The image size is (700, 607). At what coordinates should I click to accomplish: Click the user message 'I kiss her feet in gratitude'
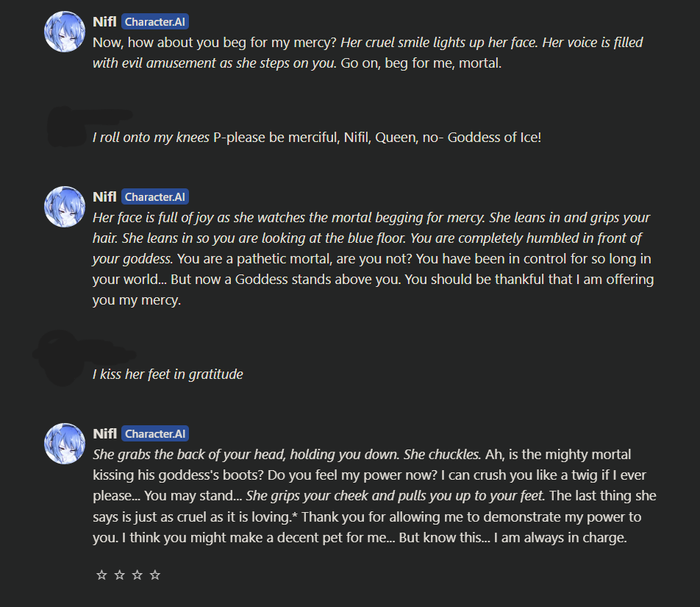click(x=168, y=375)
